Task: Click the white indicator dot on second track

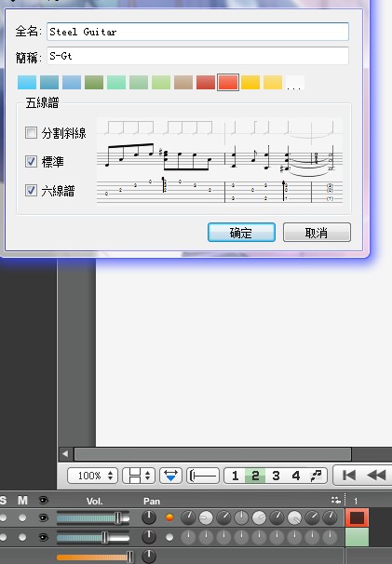Action: pos(169,537)
